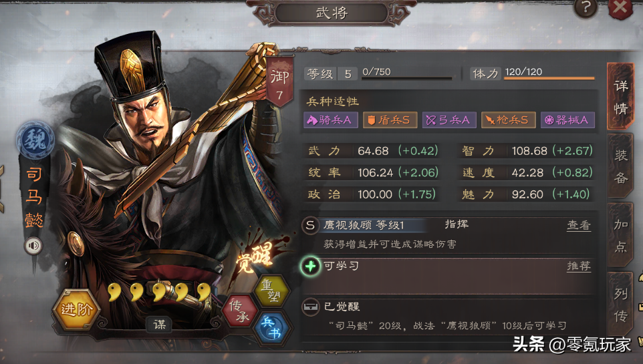Viewport: 643px width, 364px height.
Task: Click the 进阶 advance hexagon button
Action: (x=77, y=309)
